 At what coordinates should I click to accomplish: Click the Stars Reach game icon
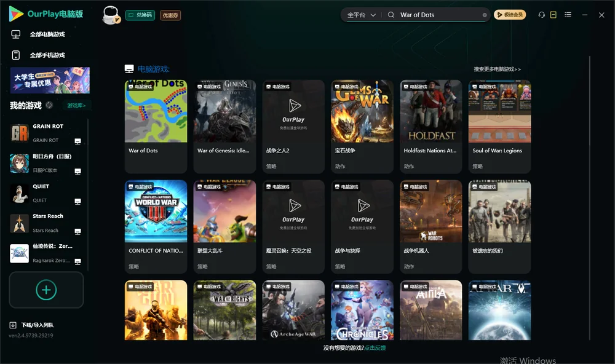(x=19, y=223)
